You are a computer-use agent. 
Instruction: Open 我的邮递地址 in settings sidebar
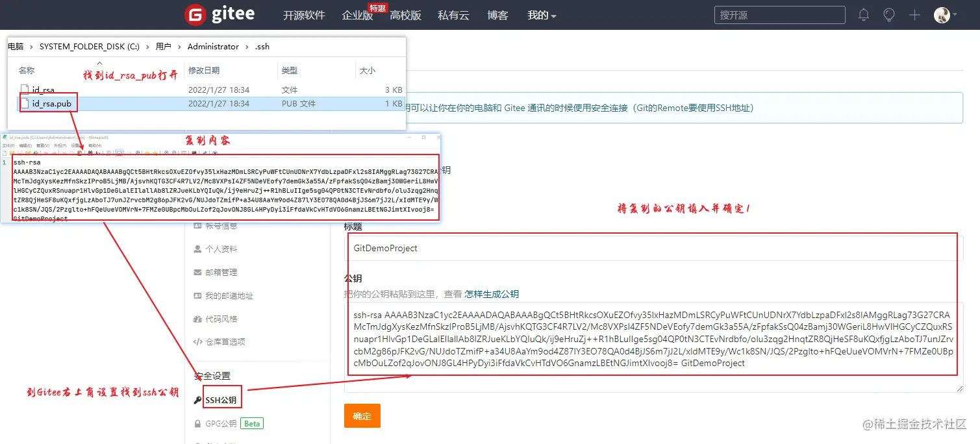(229, 295)
